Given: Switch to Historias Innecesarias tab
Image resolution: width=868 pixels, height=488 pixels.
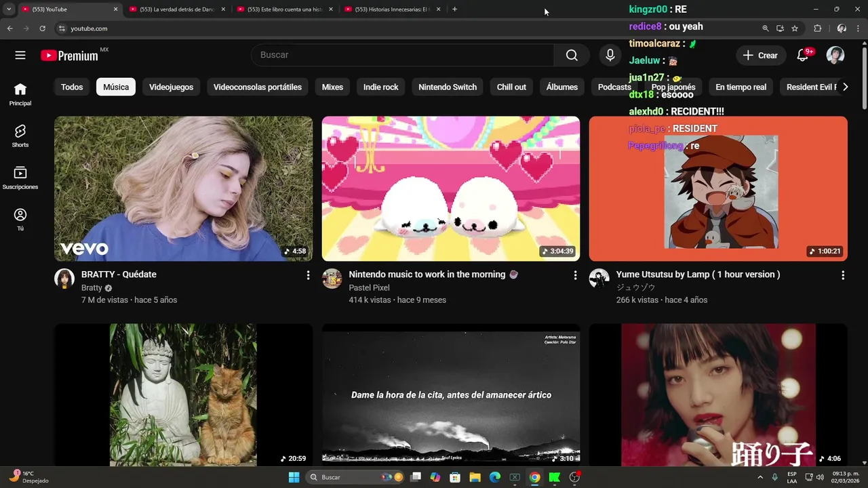Looking at the screenshot, I should click(x=393, y=9).
